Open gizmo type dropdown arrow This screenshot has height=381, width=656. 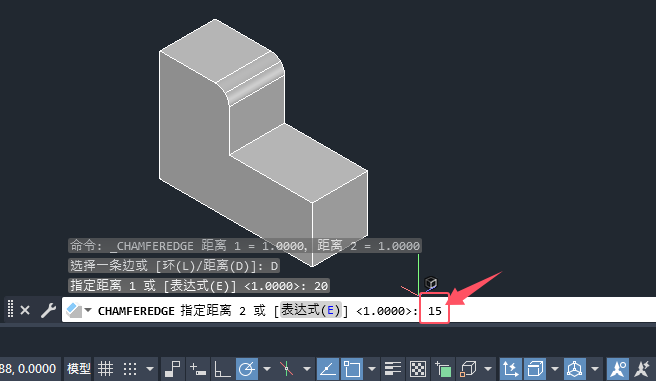point(595,369)
